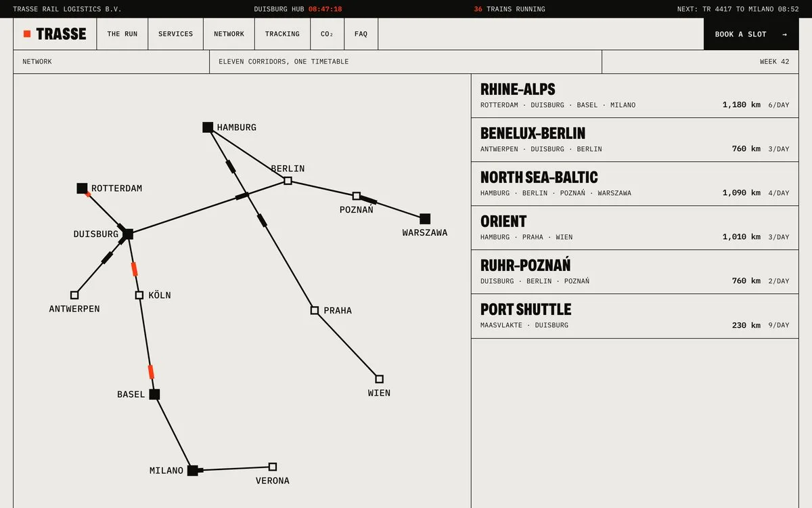Select the Praha station node
The height and width of the screenshot is (508, 812).
pos(315,310)
